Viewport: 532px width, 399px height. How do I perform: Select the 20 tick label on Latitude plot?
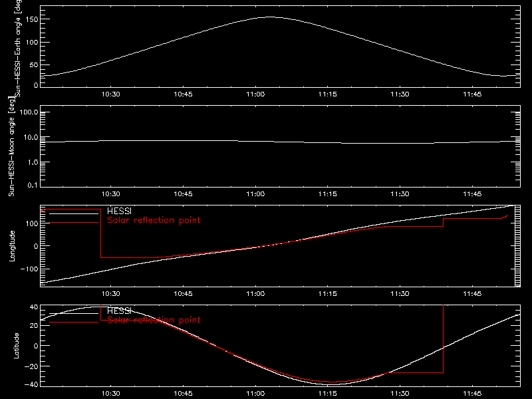click(x=34, y=325)
